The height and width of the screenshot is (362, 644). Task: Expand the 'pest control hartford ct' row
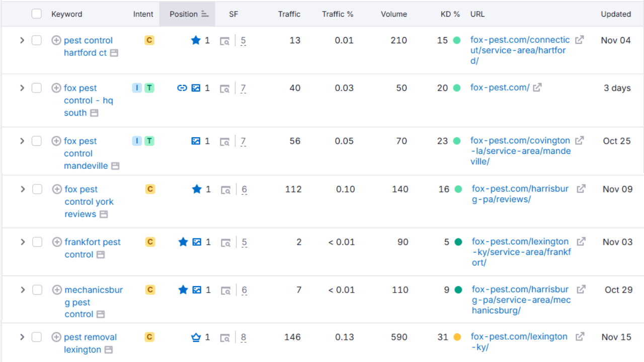22,40
